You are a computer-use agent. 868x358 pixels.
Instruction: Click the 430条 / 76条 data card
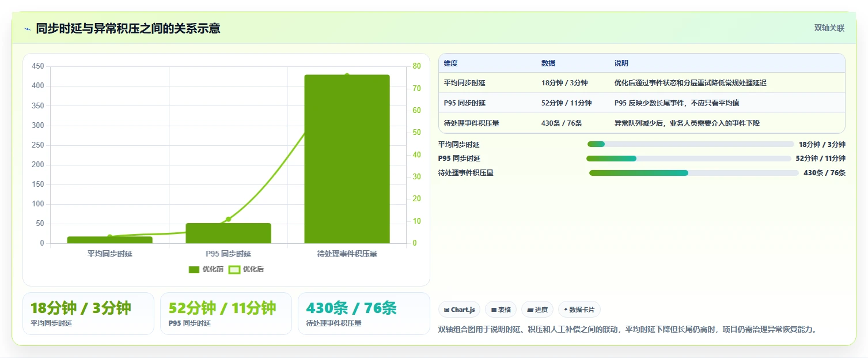click(x=364, y=314)
